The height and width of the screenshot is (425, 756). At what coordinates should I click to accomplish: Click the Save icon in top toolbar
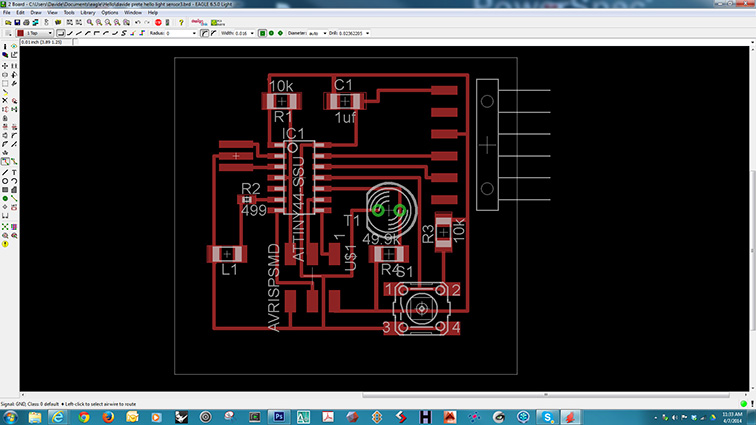(17, 23)
